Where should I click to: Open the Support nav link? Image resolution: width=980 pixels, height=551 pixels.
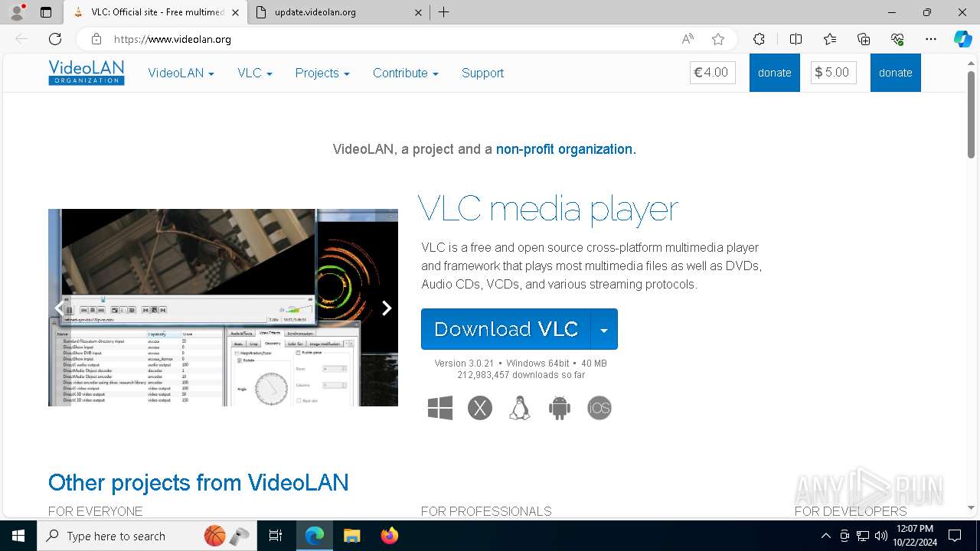coord(482,73)
